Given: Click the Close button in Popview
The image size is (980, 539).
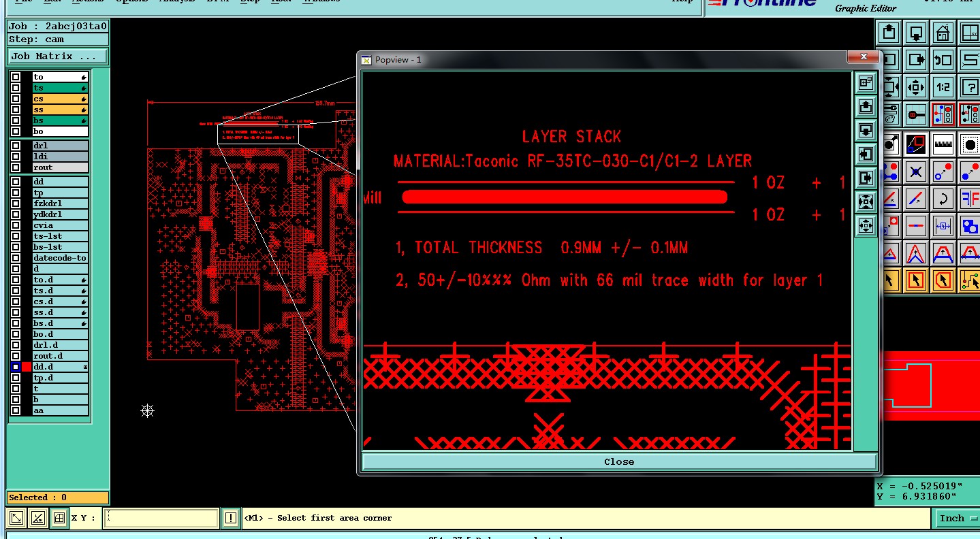Looking at the screenshot, I should pyautogui.click(x=619, y=461).
